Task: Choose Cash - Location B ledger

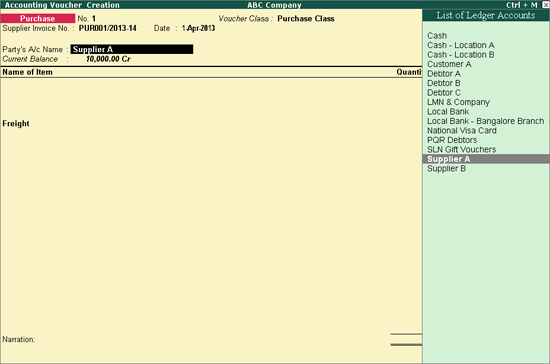Action: click(461, 55)
